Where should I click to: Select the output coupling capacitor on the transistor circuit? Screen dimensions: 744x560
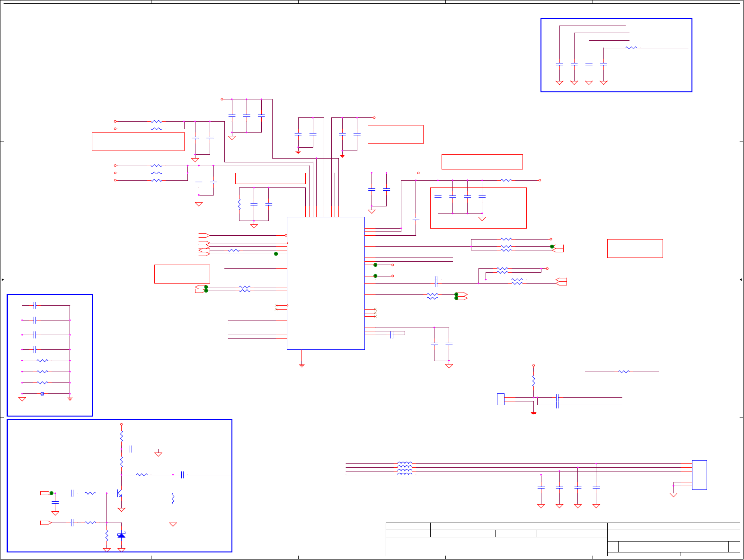tap(182, 475)
